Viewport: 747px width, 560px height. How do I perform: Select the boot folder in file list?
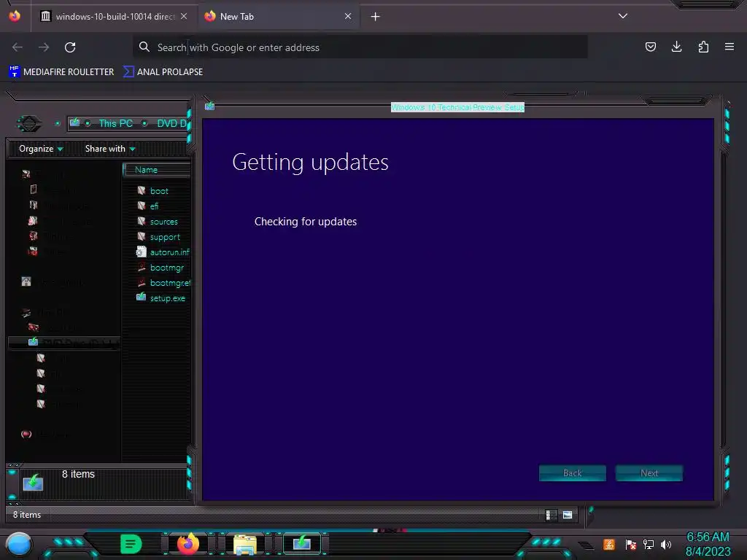(x=159, y=191)
